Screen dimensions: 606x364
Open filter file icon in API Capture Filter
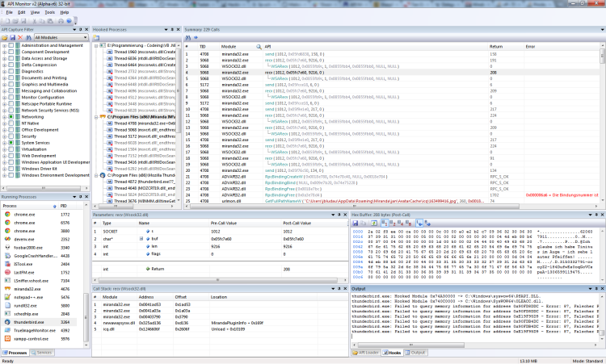pos(5,37)
